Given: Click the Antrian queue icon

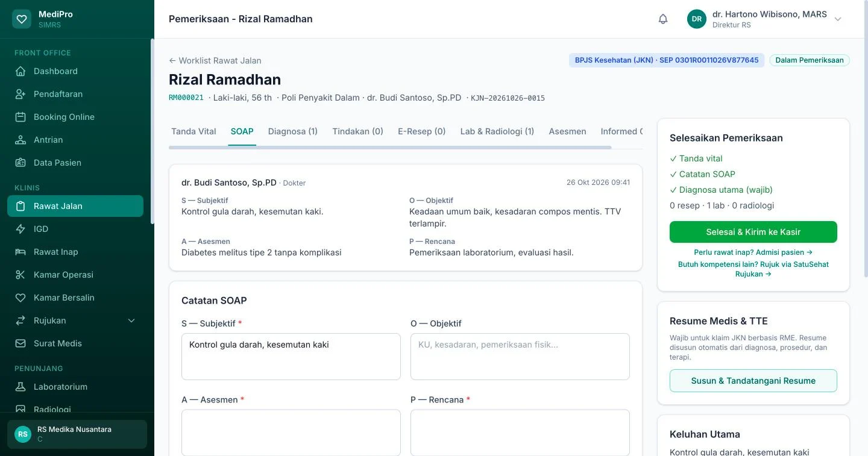Looking at the screenshot, I should coord(20,140).
